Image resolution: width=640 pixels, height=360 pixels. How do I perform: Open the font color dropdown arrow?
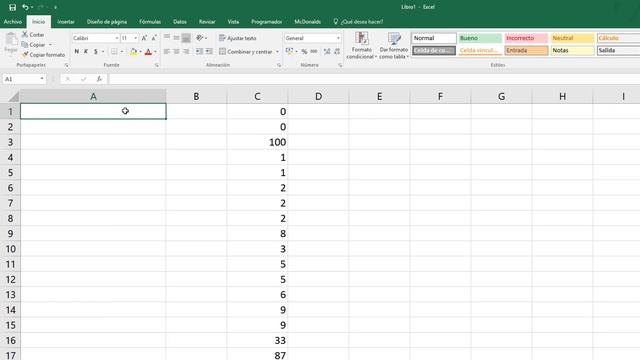coord(155,52)
